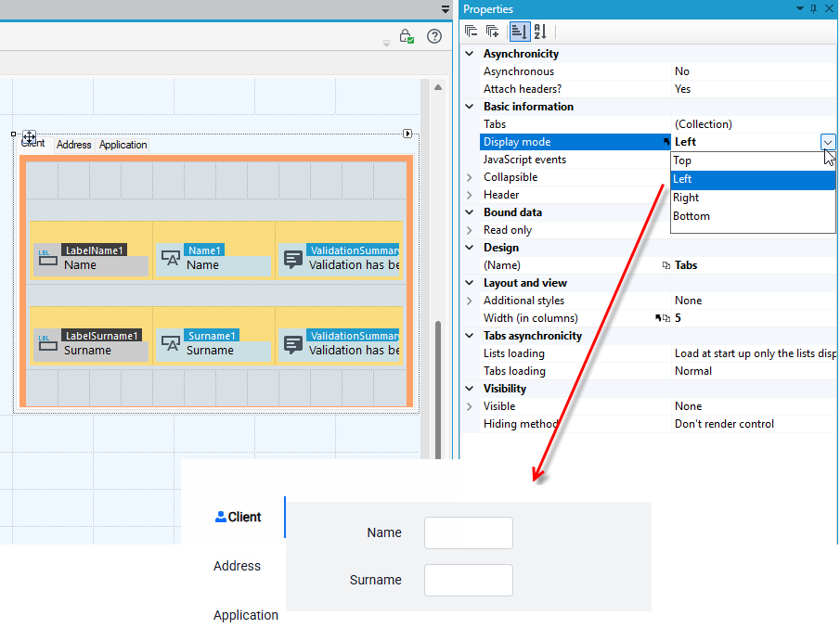Click the Name input field in preview
Screen dimensions: 840x641
469,532
